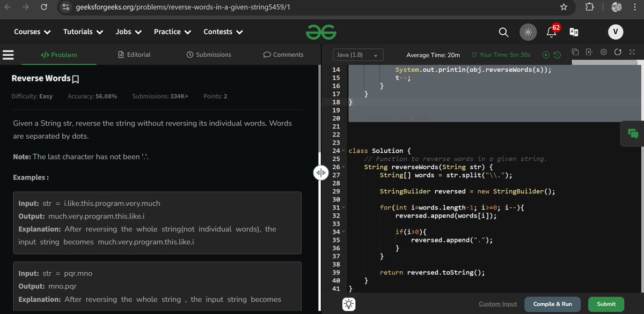Switch to the Comments tab
The image size is (644, 314).
283,55
